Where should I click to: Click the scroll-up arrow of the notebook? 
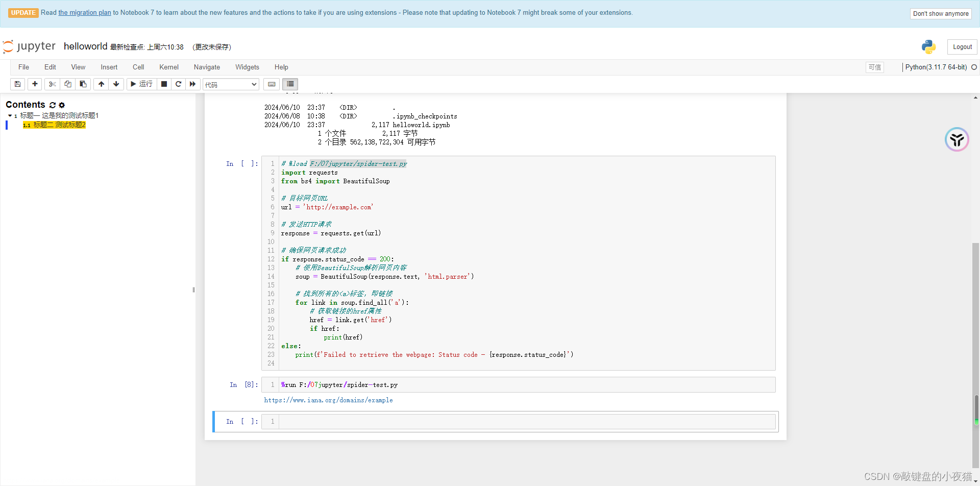pyautogui.click(x=975, y=98)
